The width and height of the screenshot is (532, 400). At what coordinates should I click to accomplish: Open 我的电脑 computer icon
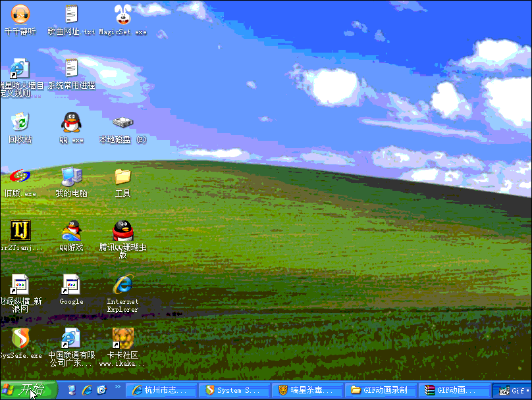(x=72, y=176)
